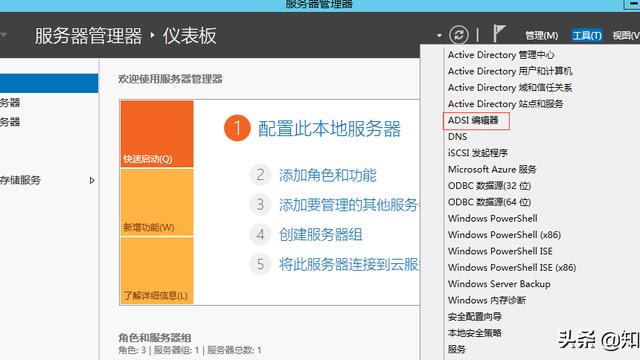
Task: Expand the 存储服务 sidebar arrow
Action: 92,180
